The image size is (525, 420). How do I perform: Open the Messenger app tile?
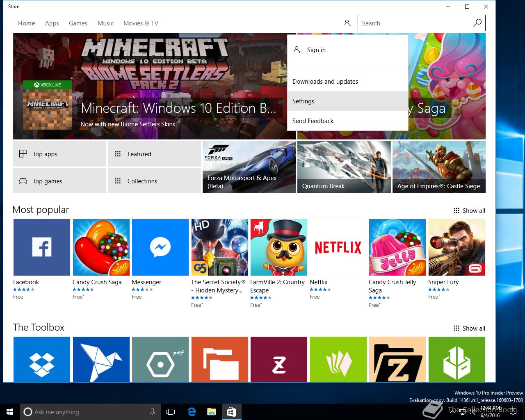coord(160,247)
